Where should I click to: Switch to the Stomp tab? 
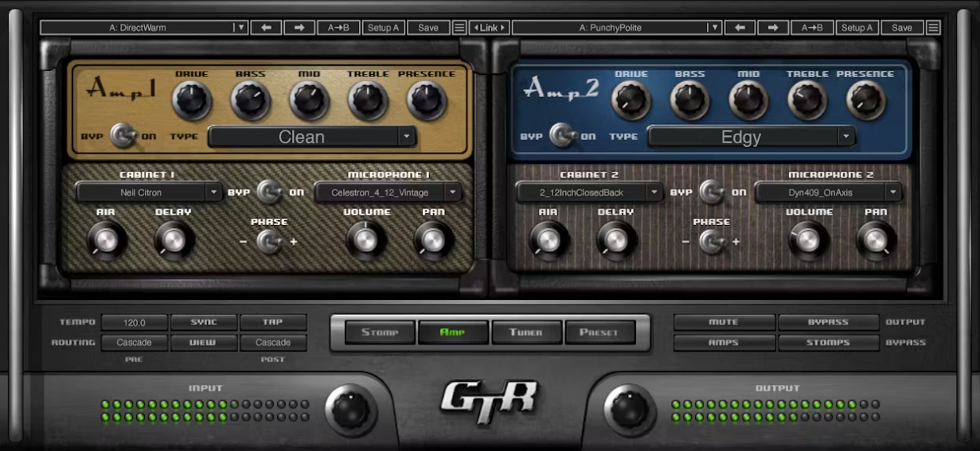(x=380, y=332)
